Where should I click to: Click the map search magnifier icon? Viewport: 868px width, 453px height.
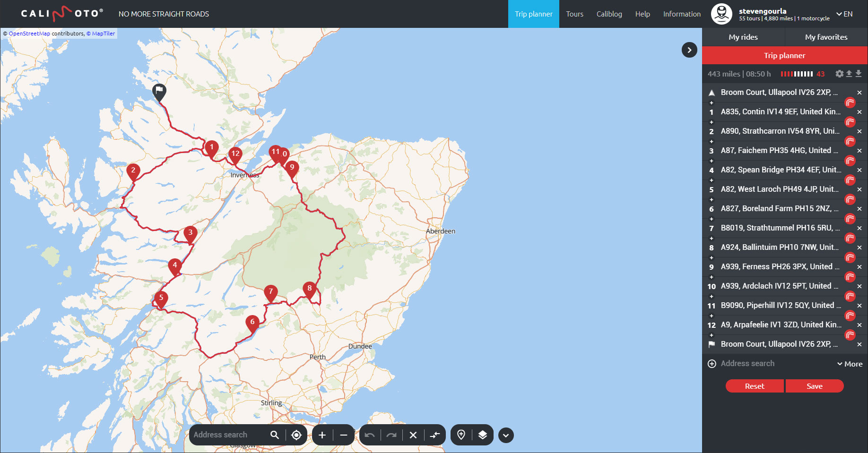[x=275, y=435]
